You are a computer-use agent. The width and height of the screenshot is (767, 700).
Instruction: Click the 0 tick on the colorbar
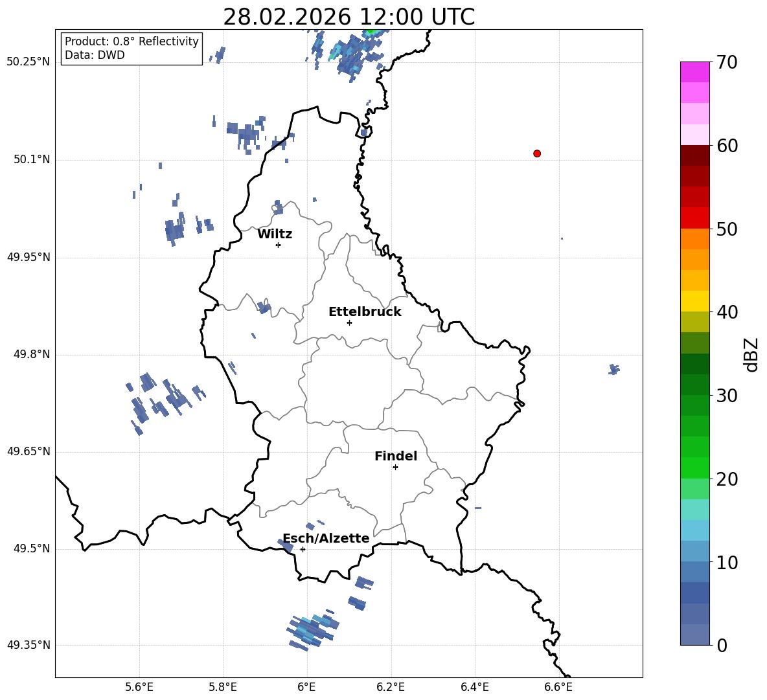pos(722,645)
